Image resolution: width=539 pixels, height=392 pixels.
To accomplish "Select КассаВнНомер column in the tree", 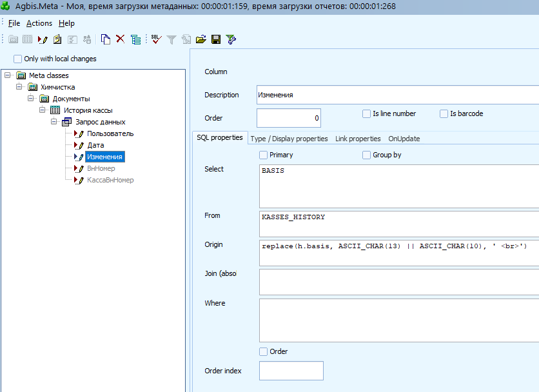I will click(110, 180).
